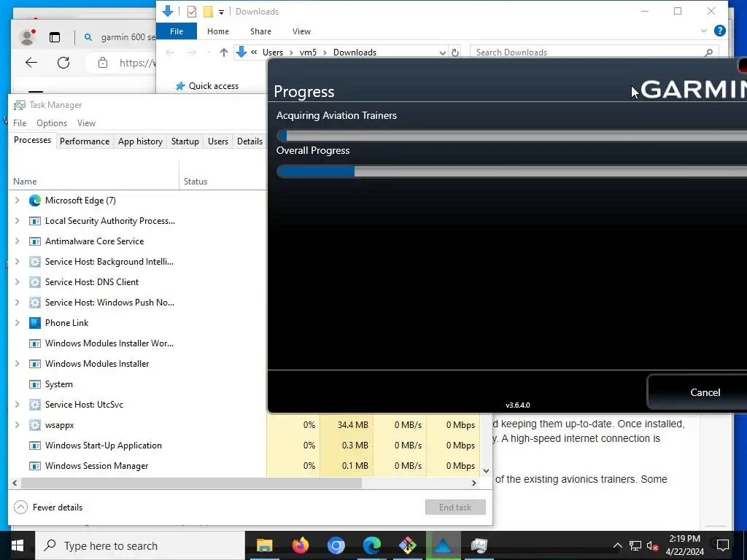Expand the Explorer ribbon chevron
The image size is (747, 560).
(704, 31)
